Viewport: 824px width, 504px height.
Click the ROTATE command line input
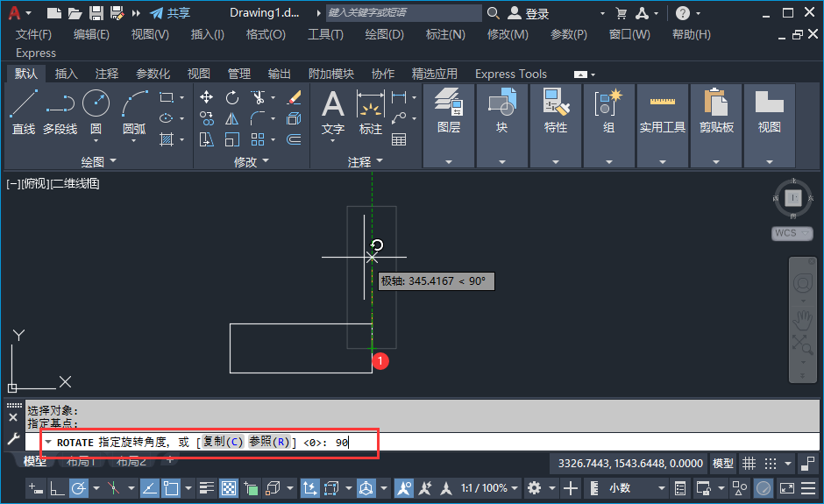[423, 442]
